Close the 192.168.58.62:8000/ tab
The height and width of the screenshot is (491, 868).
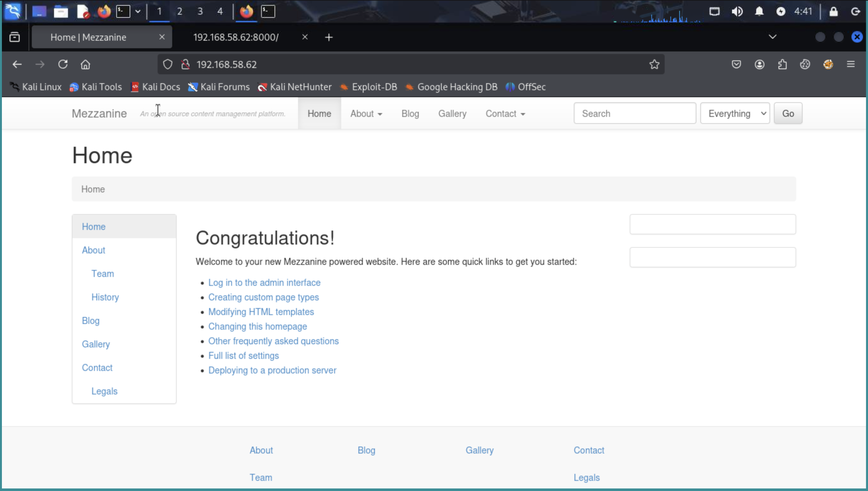(x=305, y=37)
